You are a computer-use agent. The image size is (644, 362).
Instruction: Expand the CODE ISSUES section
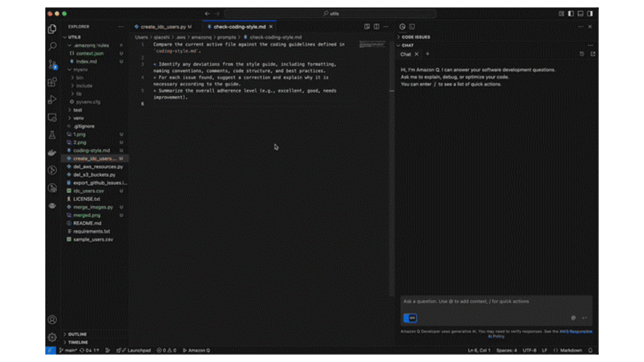(416, 37)
